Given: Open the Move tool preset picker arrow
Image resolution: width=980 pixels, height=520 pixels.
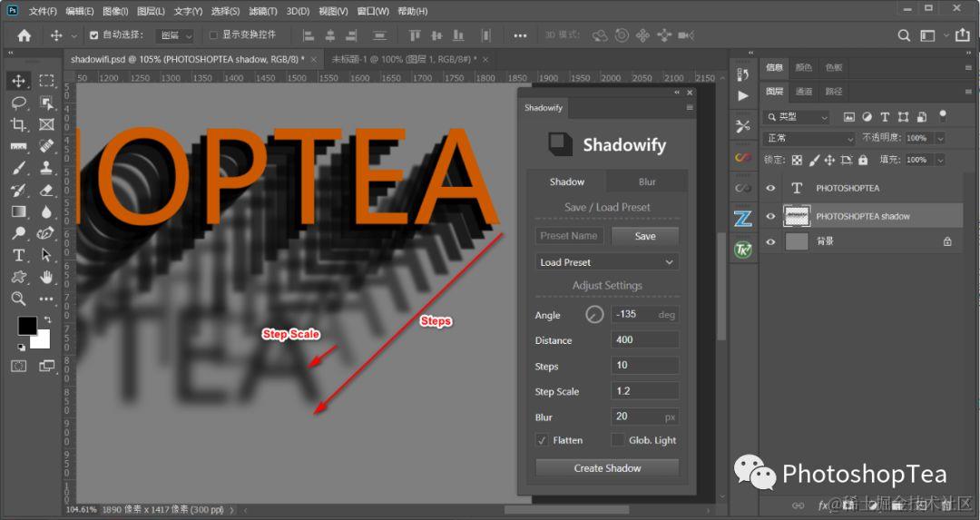Looking at the screenshot, I should click(73, 36).
